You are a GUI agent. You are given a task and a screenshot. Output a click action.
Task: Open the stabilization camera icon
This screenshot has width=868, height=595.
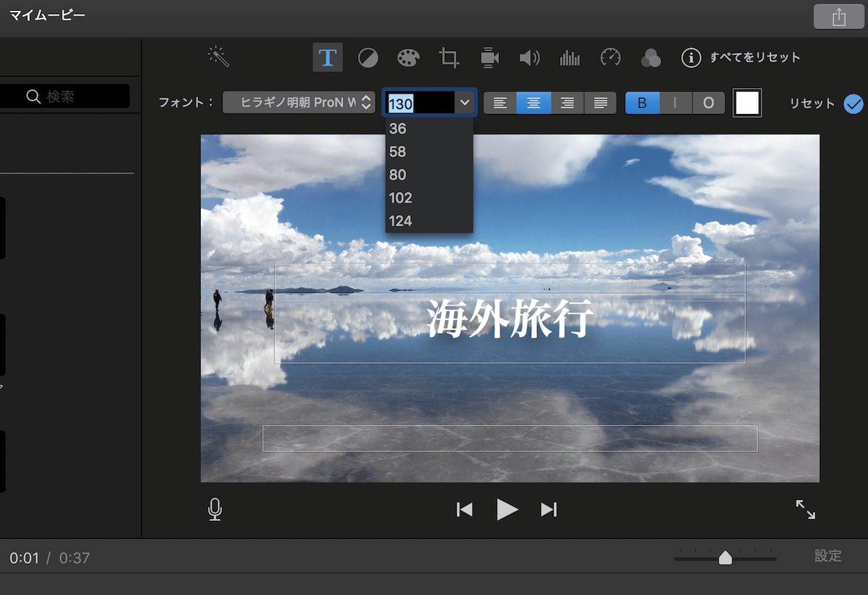[490, 58]
